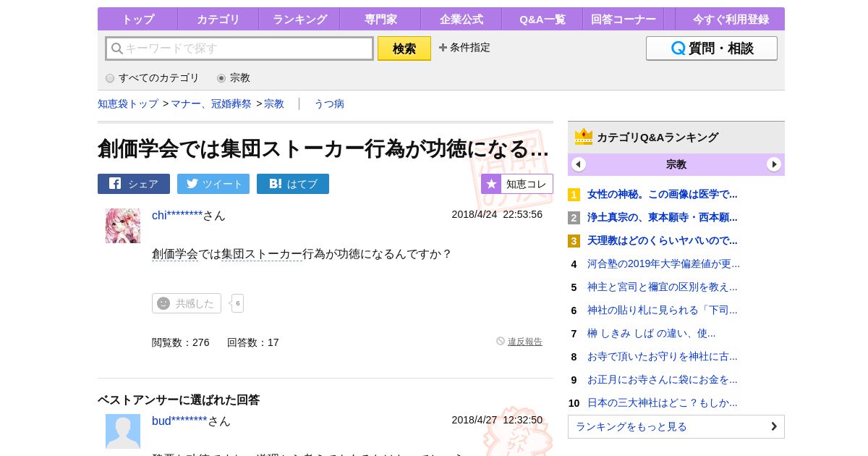Open the 専門家 navigation tab
Image resolution: width=868 pixels, height=456 pixels.
[x=380, y=19]
